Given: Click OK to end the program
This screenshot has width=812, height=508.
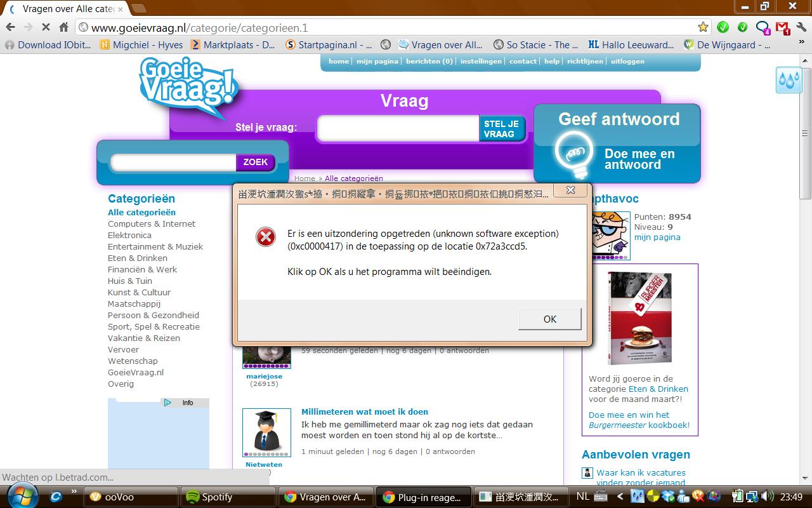Looking at the screenshot, I should click(x=549, y=319).
